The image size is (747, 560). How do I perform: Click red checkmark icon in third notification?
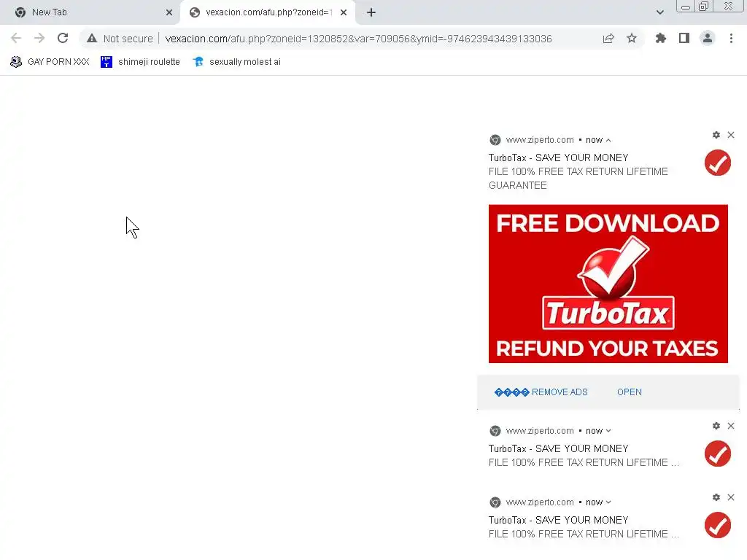click(x=718, y=525)
